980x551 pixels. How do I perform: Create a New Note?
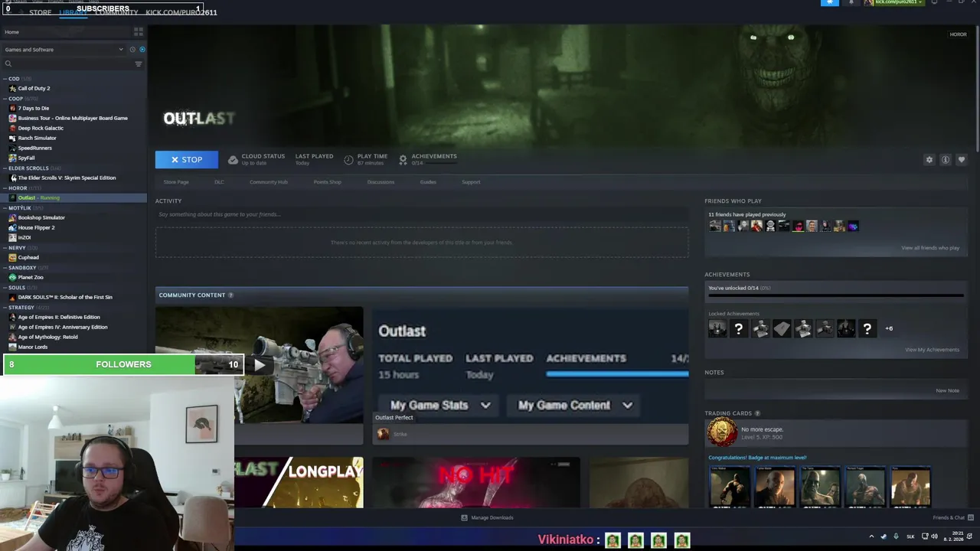[947, 390]
